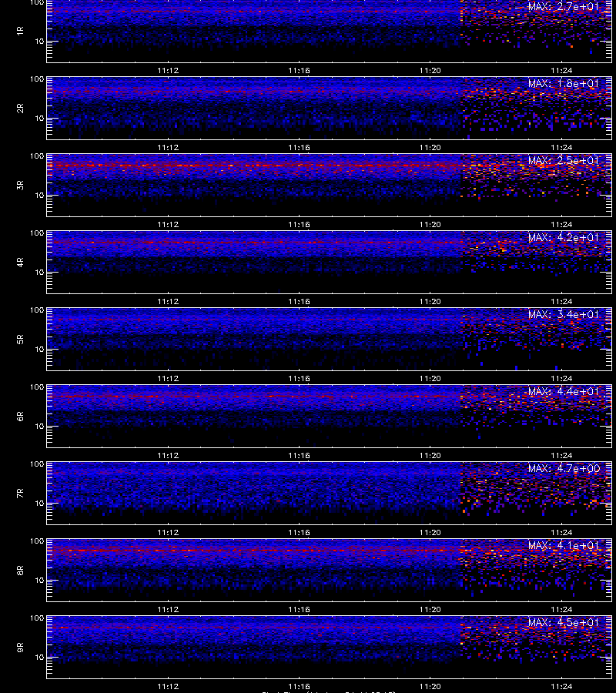Screen dimensions: 616x693
Task: Click the 11:20 tick label under panel 8R
Action: (x=430, y=610)
